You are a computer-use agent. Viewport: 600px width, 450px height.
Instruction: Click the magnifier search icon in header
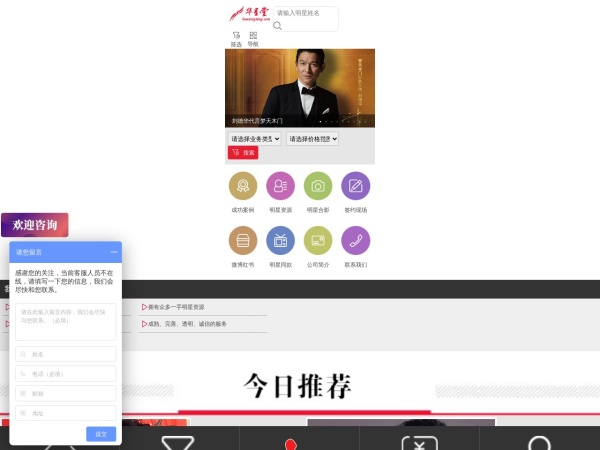tap(277, 26)
